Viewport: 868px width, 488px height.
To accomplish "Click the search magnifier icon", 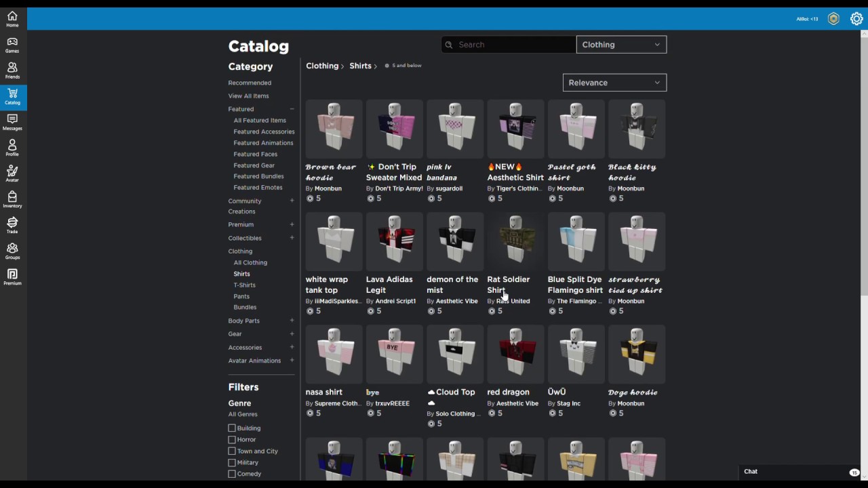I will click(x=448, y=45).
